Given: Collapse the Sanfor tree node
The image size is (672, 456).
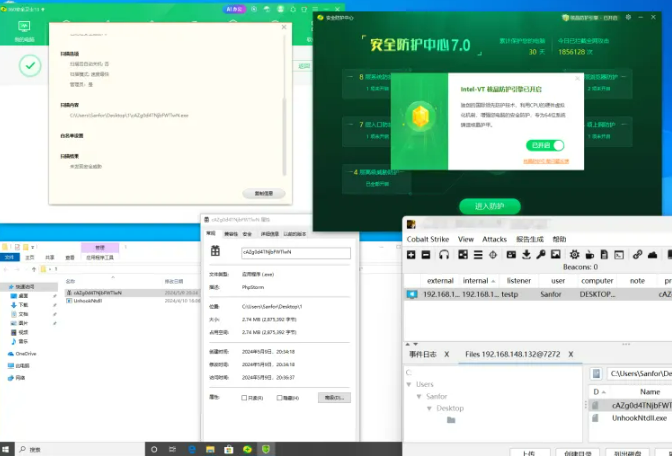Looking at the screenshot, I should pos(419,396).
